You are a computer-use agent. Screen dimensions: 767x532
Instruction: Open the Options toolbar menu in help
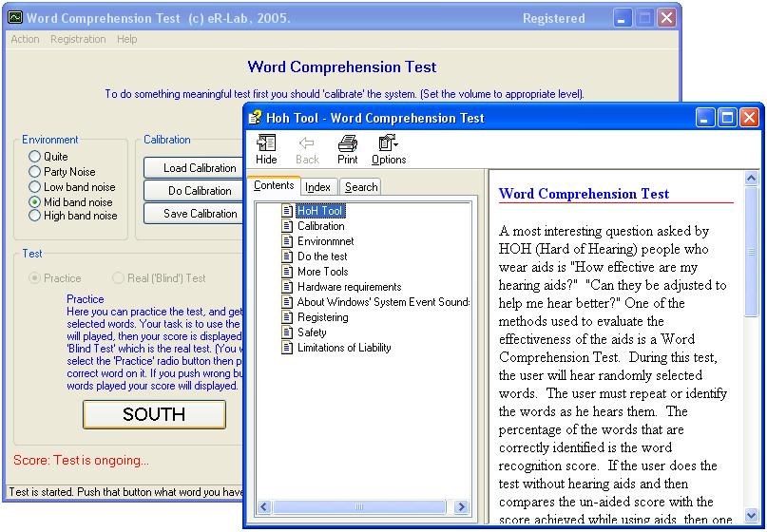click(x=389, y=150)
